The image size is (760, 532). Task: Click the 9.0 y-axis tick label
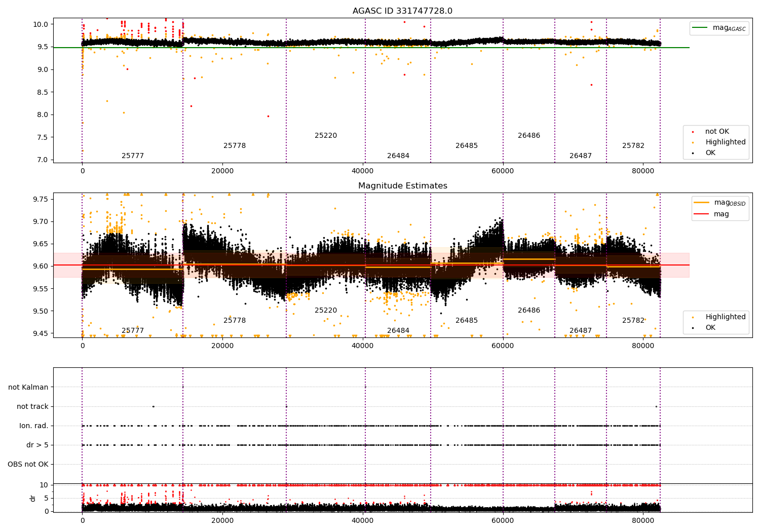click(x=43, y=69)
